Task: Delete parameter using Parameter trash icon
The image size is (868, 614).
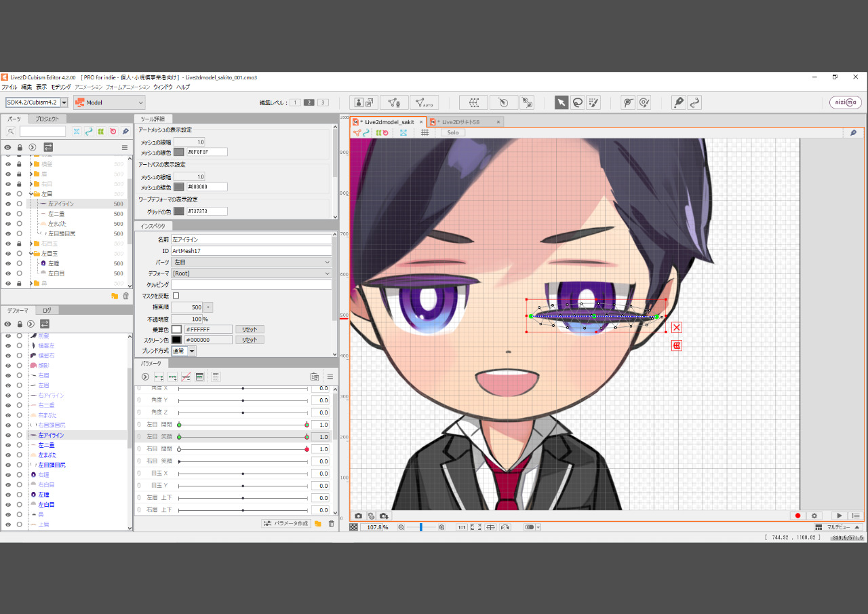Action: 332,523
